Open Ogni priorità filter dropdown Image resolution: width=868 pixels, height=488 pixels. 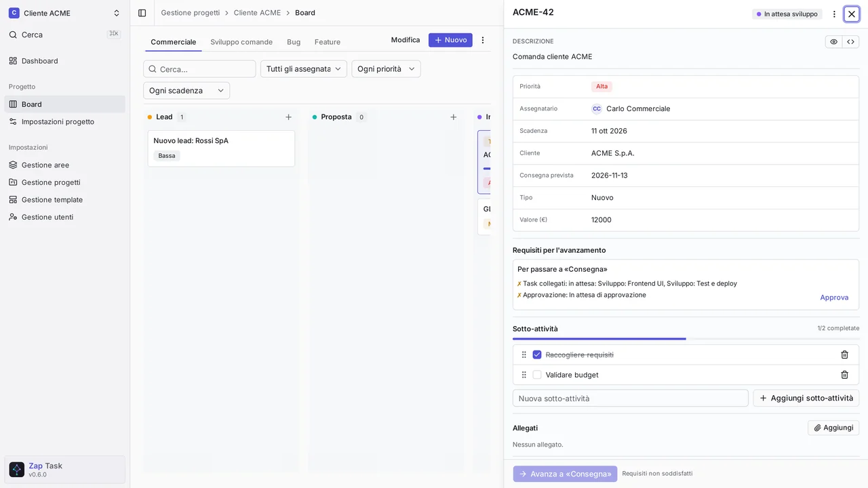click(386, 69)
